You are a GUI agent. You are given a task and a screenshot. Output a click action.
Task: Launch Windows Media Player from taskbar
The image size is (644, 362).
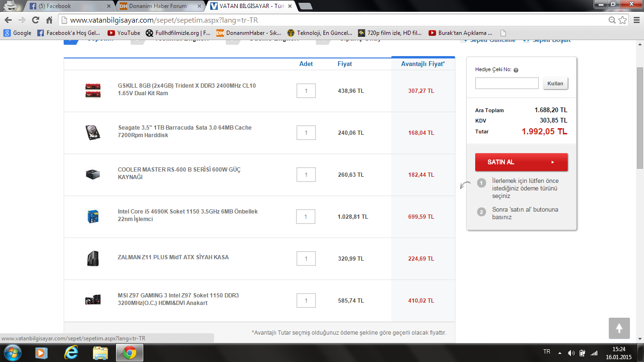[42, 352]
